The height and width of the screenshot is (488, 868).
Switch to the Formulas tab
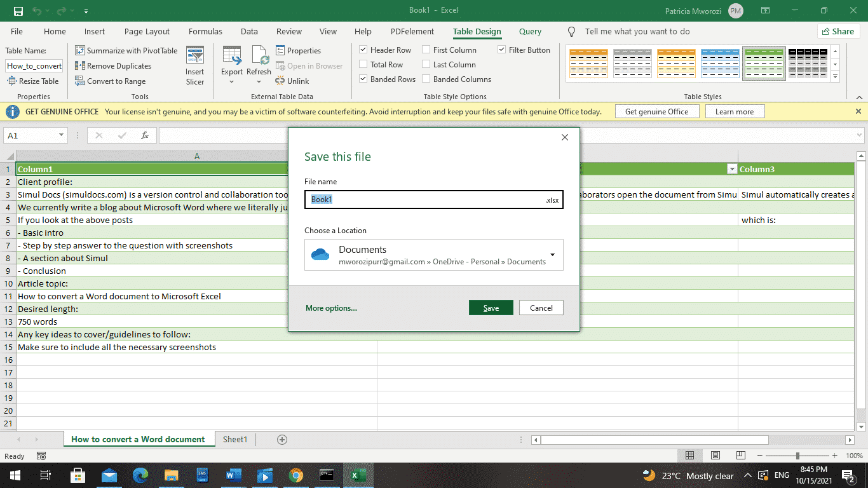(x=205, y=31)
